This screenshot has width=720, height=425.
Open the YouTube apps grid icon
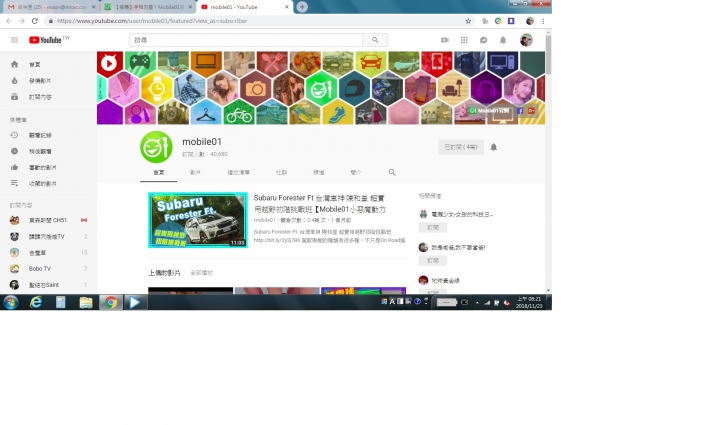click(x=464, y=40)
